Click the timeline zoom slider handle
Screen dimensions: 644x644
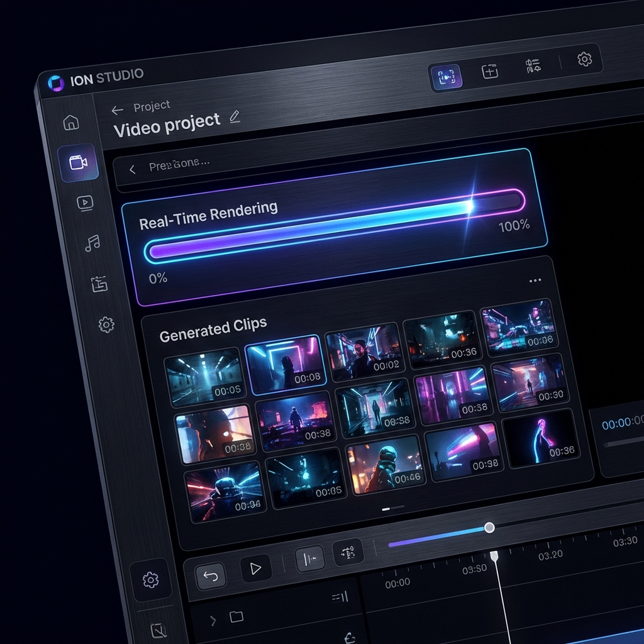489,527
